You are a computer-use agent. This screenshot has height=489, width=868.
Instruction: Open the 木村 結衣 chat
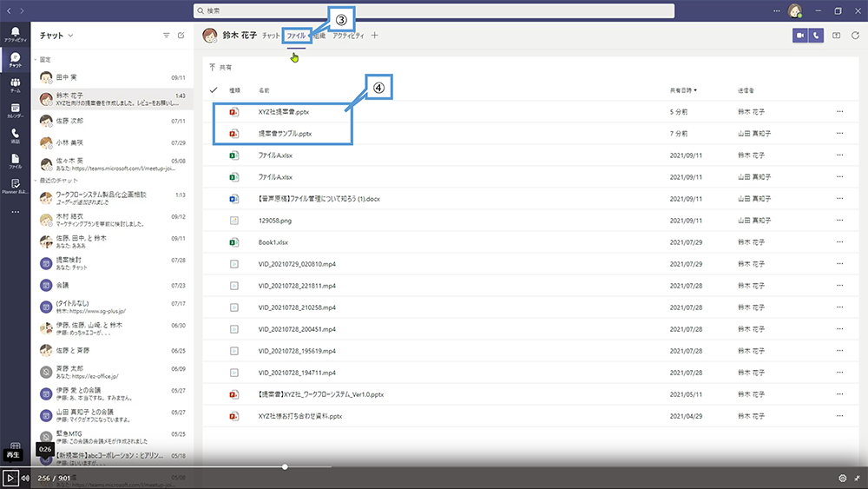tap(112, 219)
